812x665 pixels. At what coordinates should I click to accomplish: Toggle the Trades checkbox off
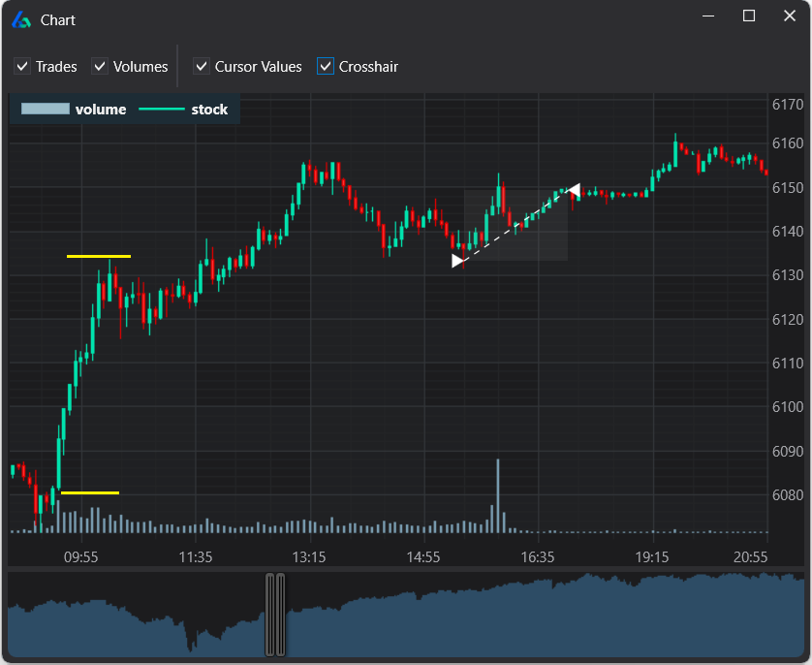click(x=21, y=66)
